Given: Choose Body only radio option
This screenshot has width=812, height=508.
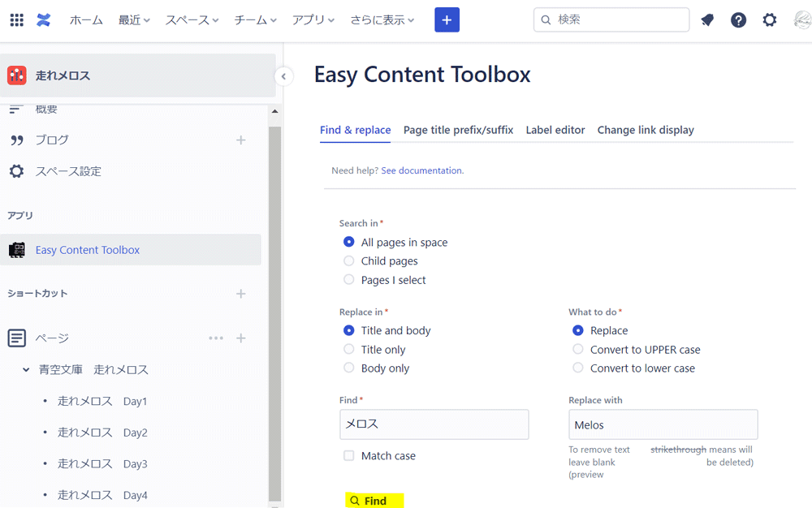Looking at the screenshot, I should 349,368.
